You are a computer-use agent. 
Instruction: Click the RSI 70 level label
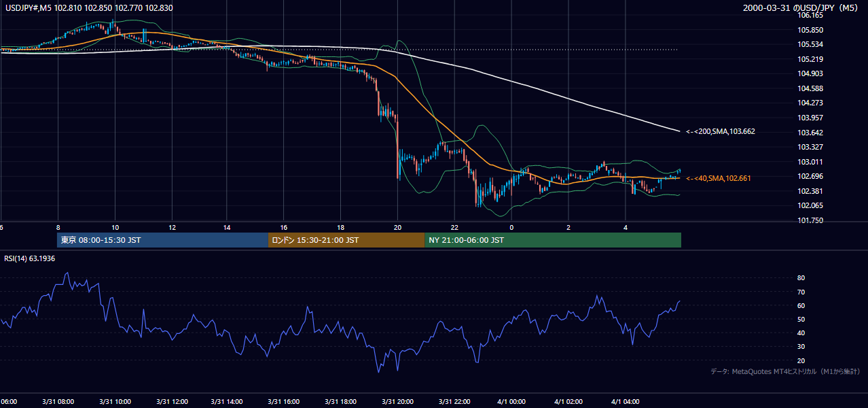pos(801,292)
